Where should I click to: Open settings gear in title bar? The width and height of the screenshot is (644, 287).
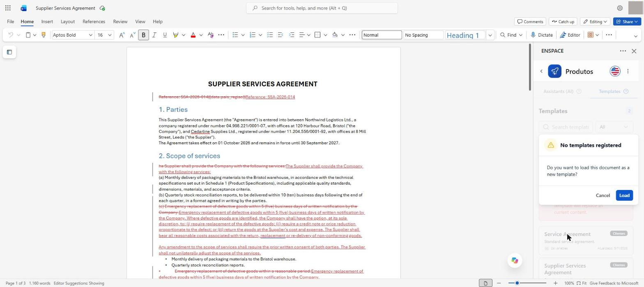point(620,8)
